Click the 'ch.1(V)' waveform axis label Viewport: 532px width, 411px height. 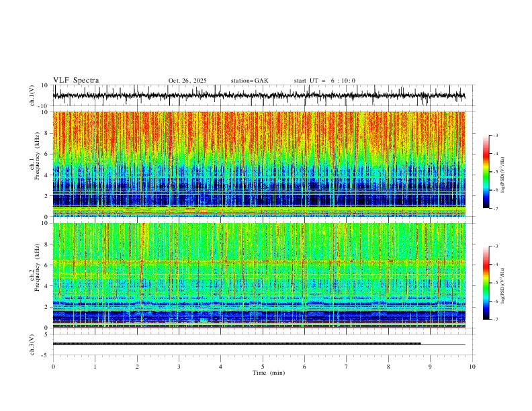(32, 95)
